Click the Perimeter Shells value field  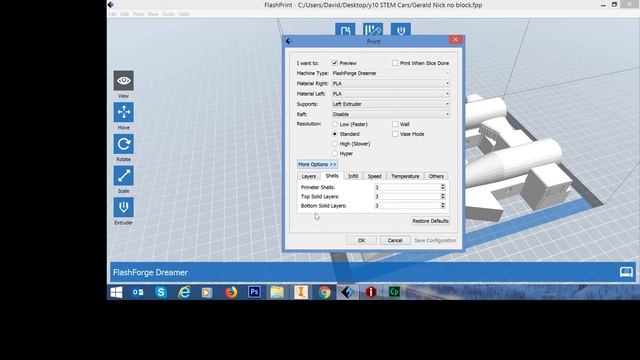[407, 187]
